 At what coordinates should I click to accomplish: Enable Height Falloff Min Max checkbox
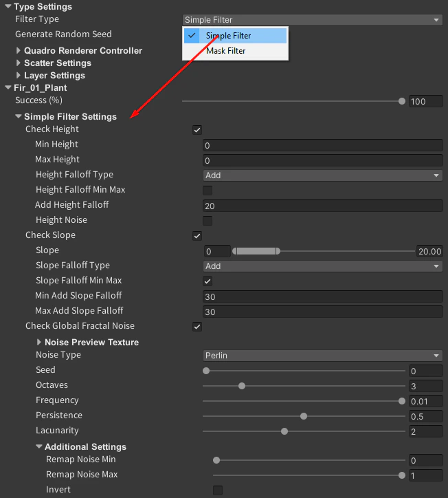tap(208, 191)
